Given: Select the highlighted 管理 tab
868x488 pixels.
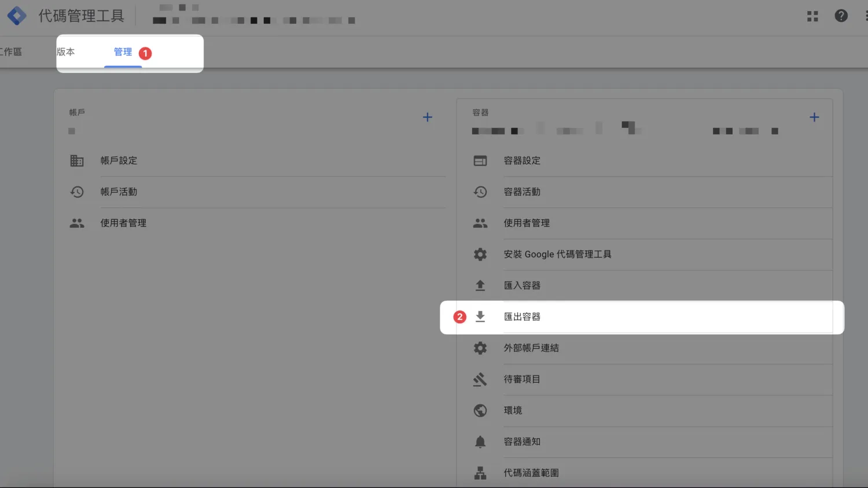Looking at the screenshot, I should tap(123, 51).
